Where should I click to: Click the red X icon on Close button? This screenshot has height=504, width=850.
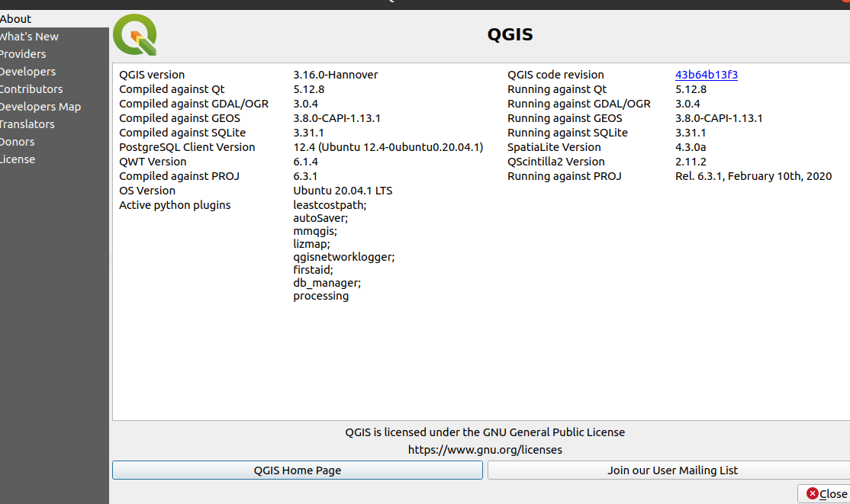[x=810, y=493]
